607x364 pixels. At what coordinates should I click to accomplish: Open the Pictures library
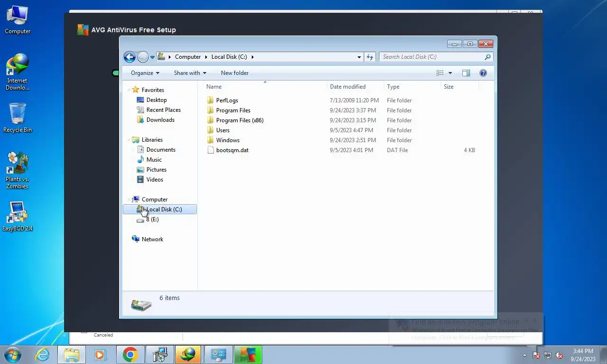[x=156, y=170]
